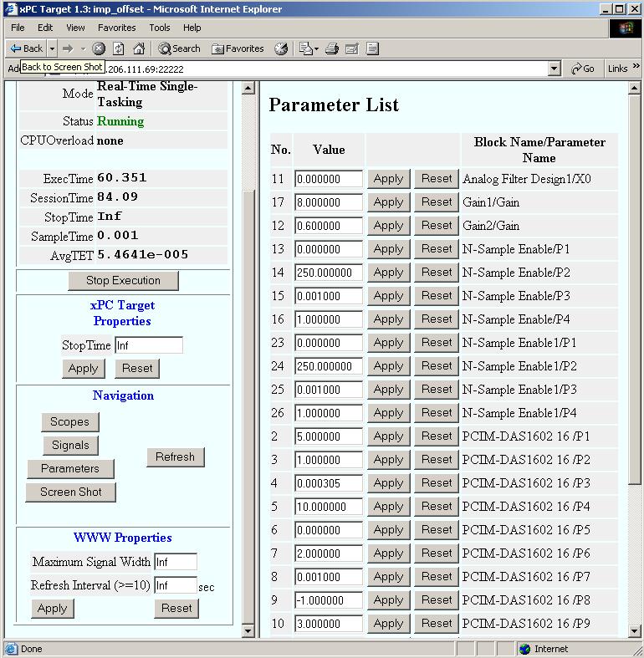Screen dimensions: 644x658
Task: Click the Forward arrow toolbar icon
Action: click(67, 48)
